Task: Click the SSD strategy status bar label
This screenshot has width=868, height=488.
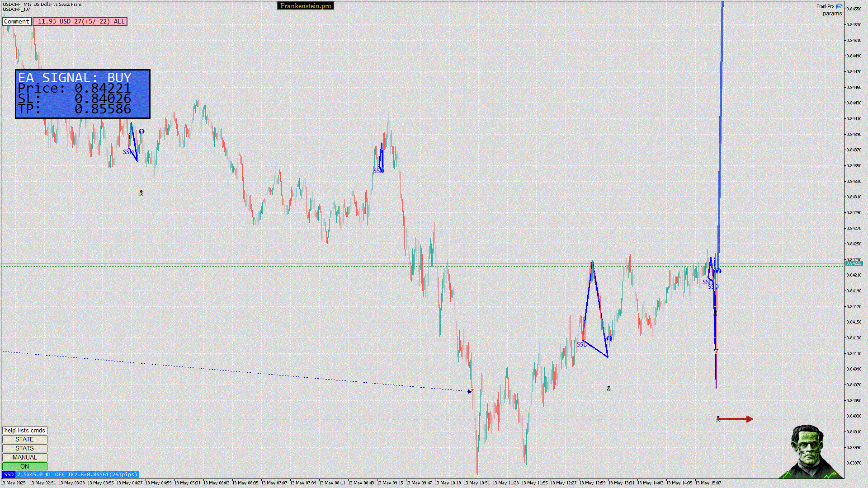Action: pos(70,474)
